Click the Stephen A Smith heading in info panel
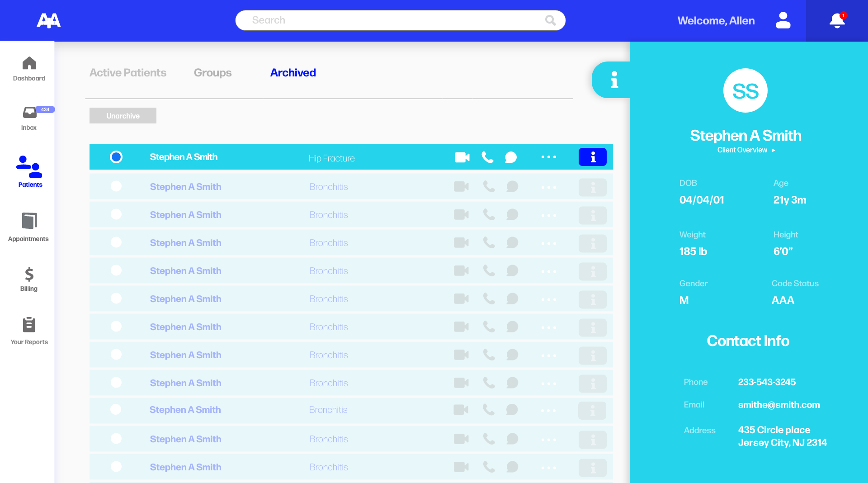868x483 pixels. 745,136
